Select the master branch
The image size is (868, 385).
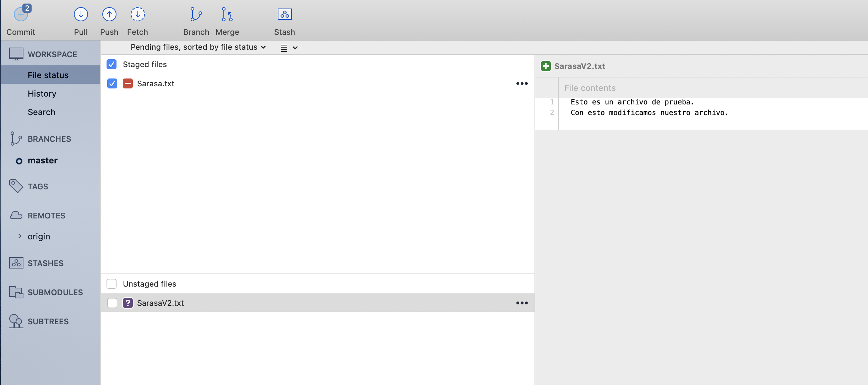point(43,161)
